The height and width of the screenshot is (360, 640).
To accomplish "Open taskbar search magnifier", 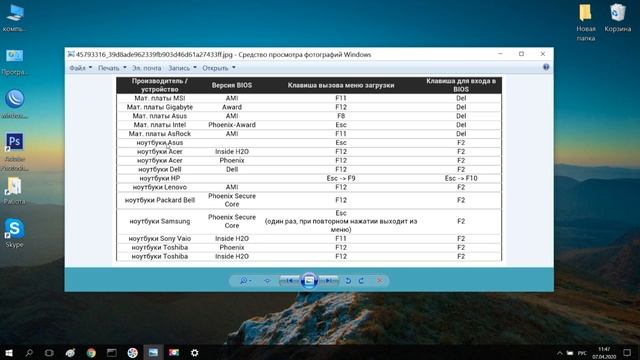I will point(29,353).
